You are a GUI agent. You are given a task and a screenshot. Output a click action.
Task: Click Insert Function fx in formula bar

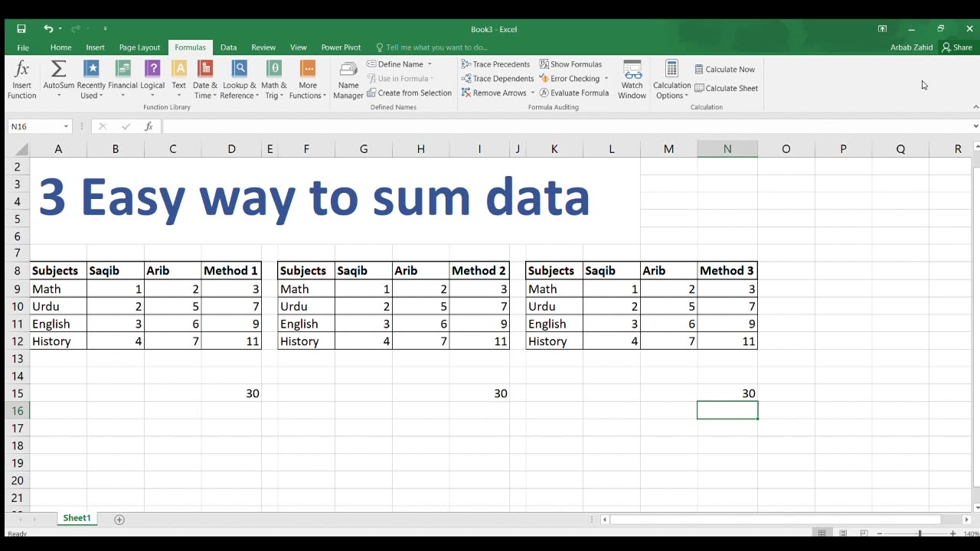[x=149, y=126]
